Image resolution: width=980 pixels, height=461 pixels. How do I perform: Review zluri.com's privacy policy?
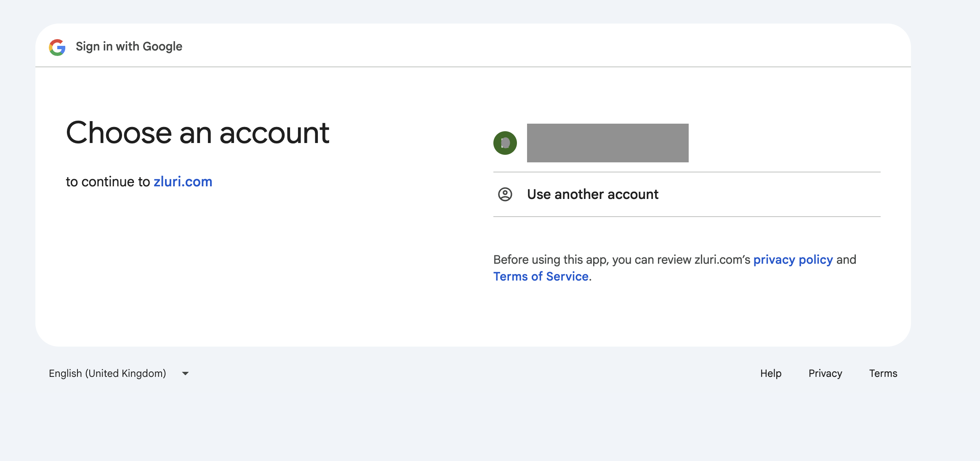click(793, 260)
